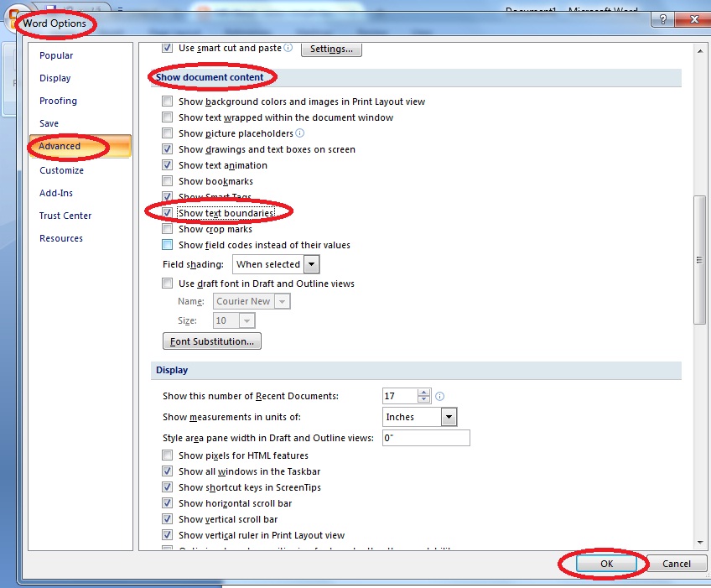Click the info icon next to Recent Documents count
The image size is (711, 588).
(439, 396)
